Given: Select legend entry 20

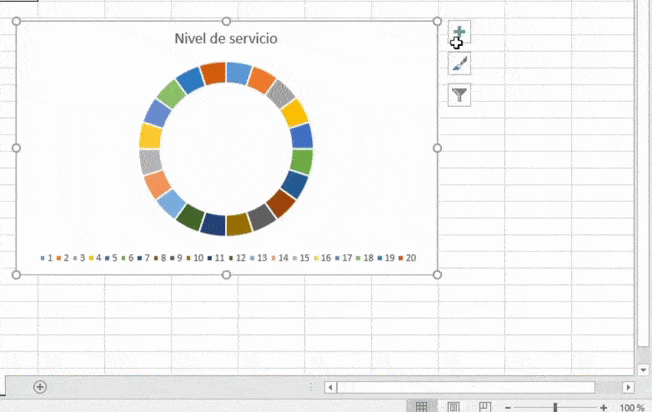Looking at the screenshot, I should click(407, 258).
